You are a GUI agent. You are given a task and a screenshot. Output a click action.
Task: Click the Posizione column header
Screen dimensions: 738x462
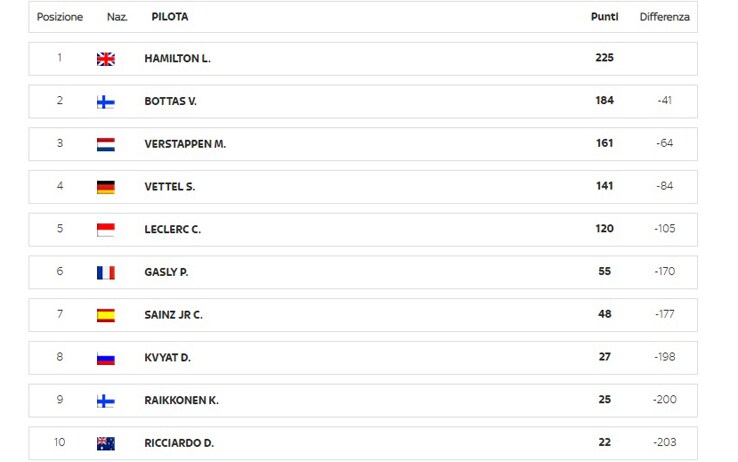click(60, 17)
